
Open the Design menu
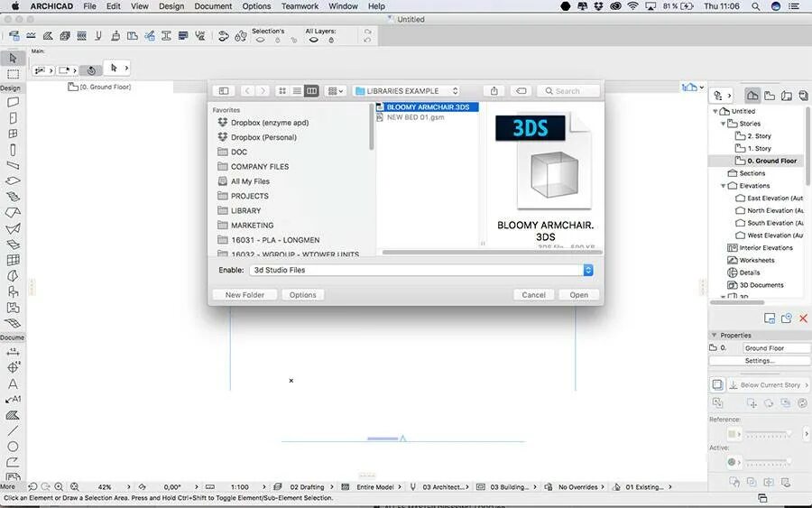point(171,6)
